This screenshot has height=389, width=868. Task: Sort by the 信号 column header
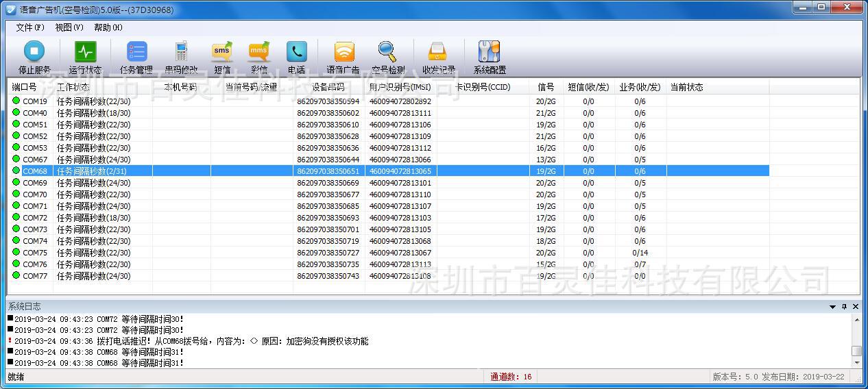pos(546,87)
